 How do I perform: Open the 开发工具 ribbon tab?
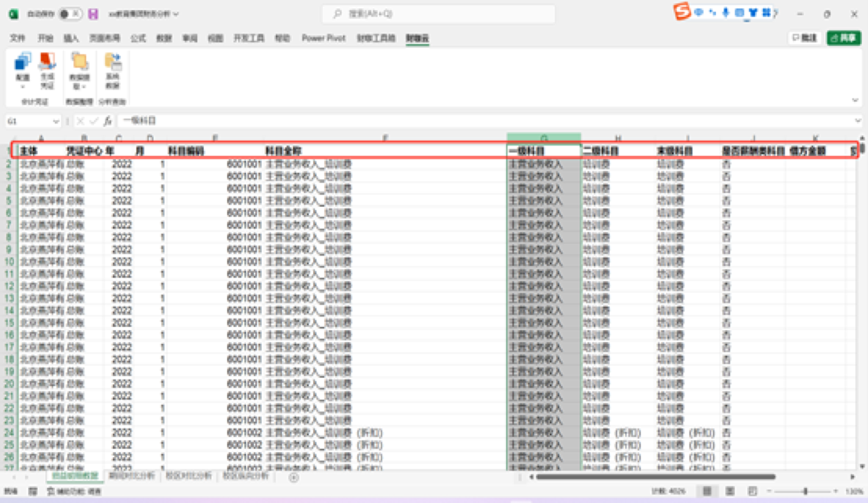tap(248, 38)
